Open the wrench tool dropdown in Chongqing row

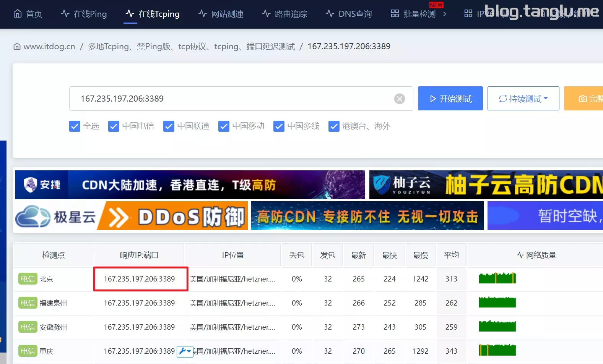pyautogui.click(x=185, y=351)
